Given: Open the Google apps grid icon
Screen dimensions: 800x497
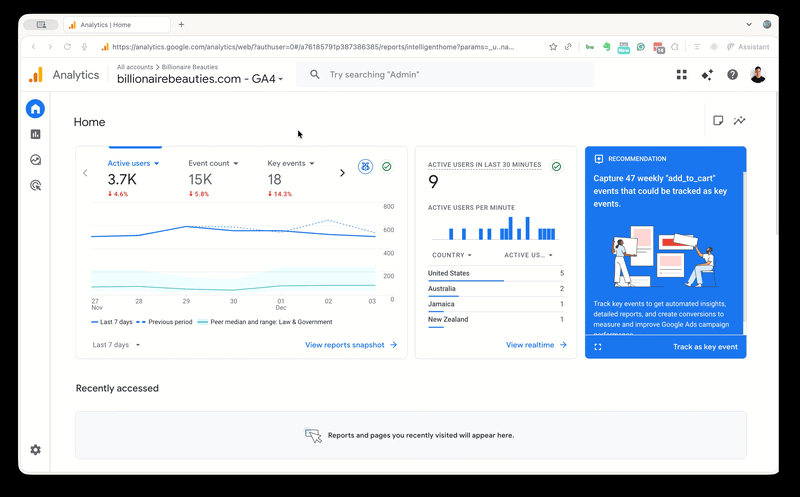Looking at the screenshot, I should tap(682, 75).
